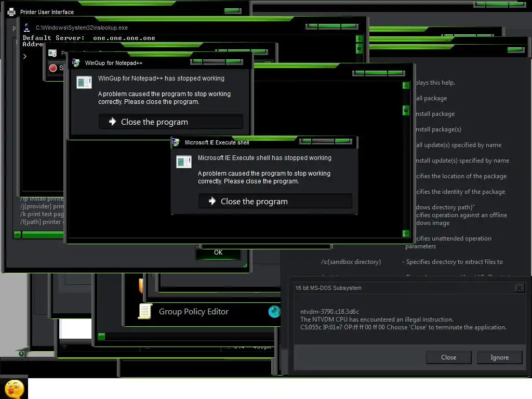The height and width of the screenshot is (399, 532).
Task: Click the WinGup for Notepad++ window title
Action: 114,63
